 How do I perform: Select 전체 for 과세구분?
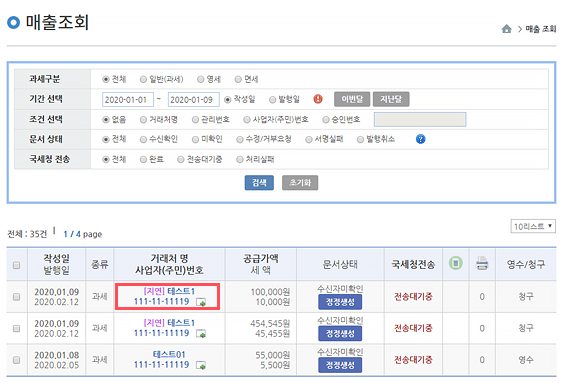pyautogui.click(x=106, y=79)
